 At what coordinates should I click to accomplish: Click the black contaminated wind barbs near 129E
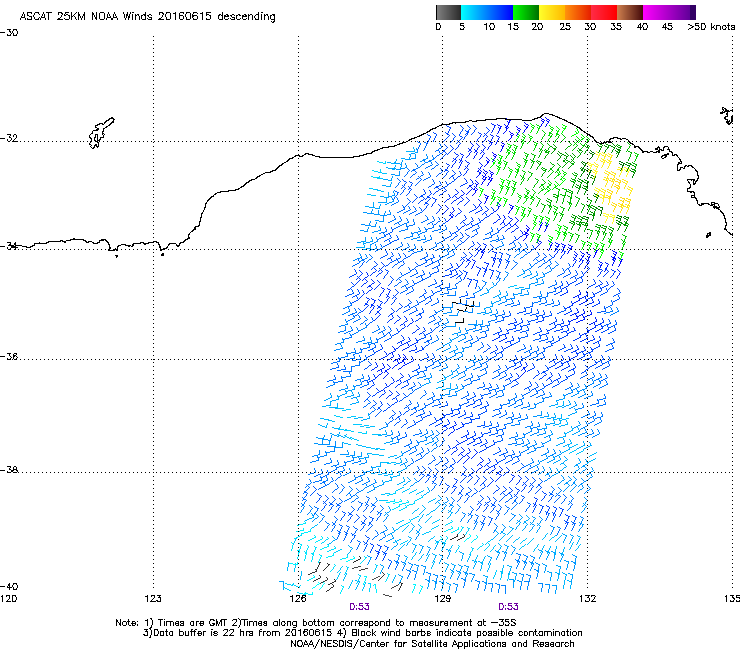[x=464, y=312]
